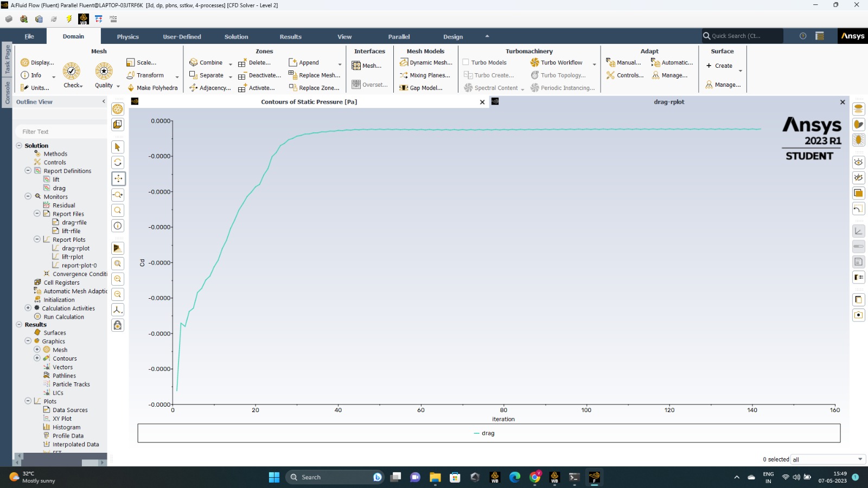Open Google Chrome from the taskbar

tap(535, 477)
